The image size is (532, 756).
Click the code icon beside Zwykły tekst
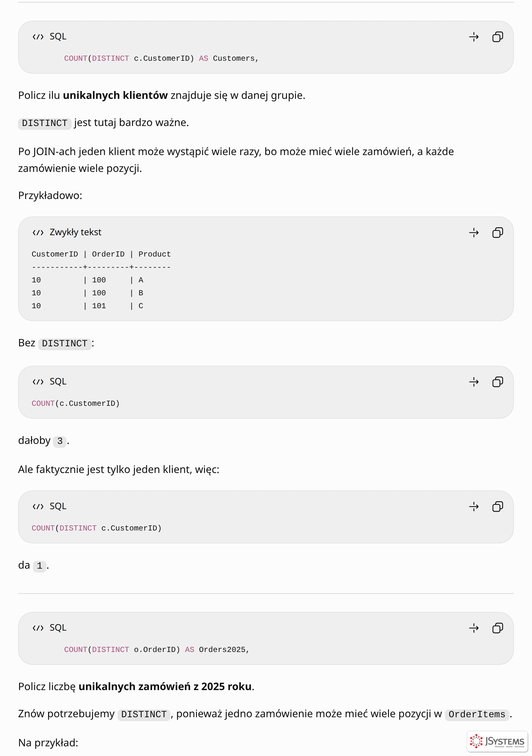click(x=38, y=233)
